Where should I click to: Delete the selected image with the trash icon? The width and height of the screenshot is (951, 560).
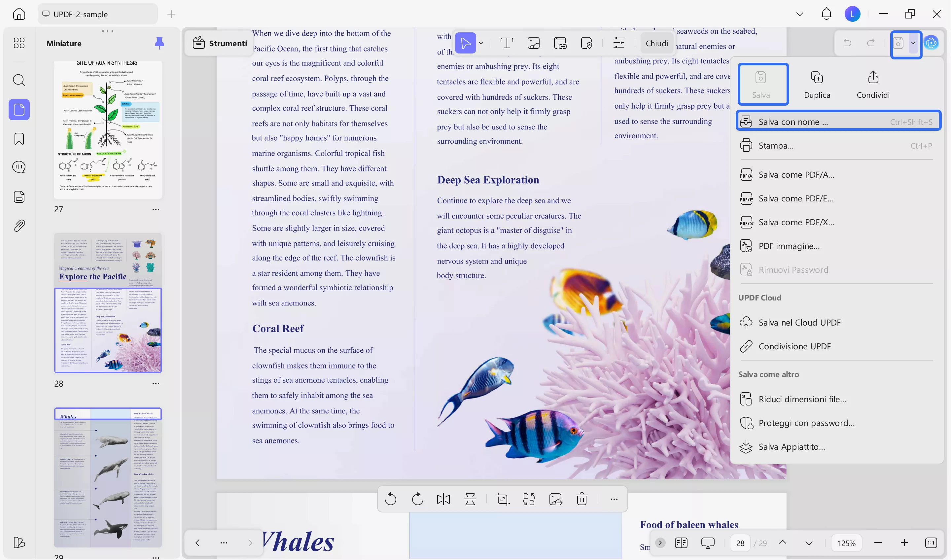coord(581,499)
